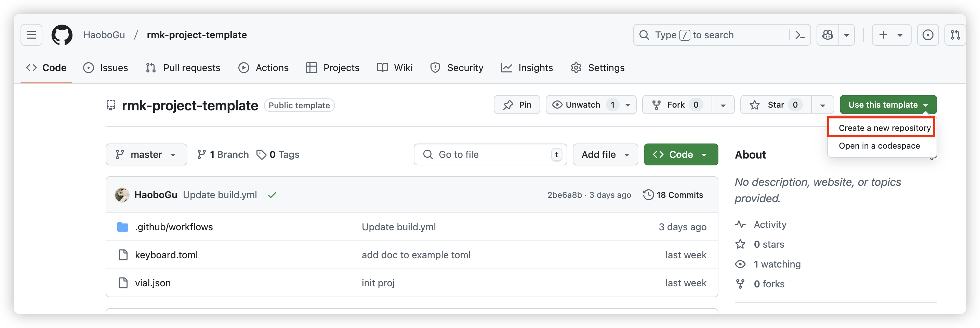The image size is (980, 328).
Task: Open the hamburger navigation menu
Action: coord(31,35)
